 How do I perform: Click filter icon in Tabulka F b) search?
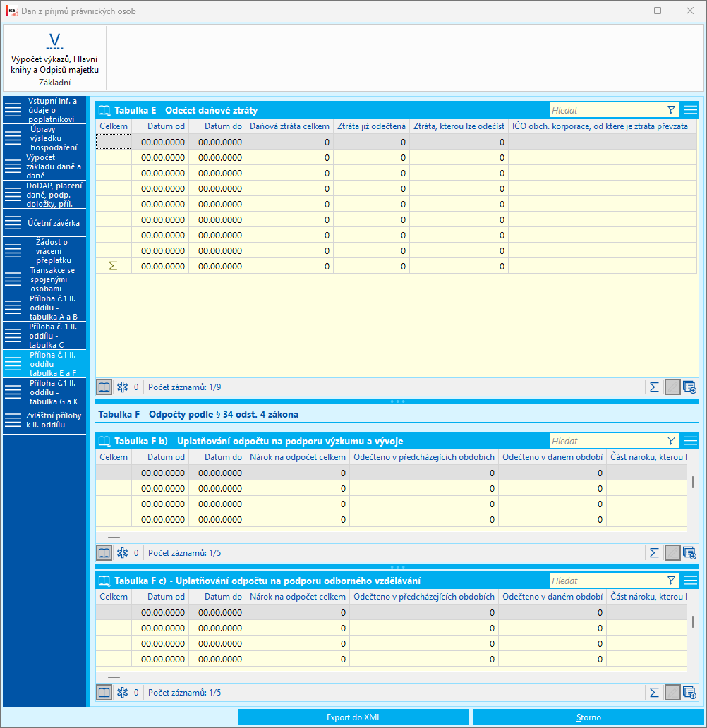tap(671, 441)
